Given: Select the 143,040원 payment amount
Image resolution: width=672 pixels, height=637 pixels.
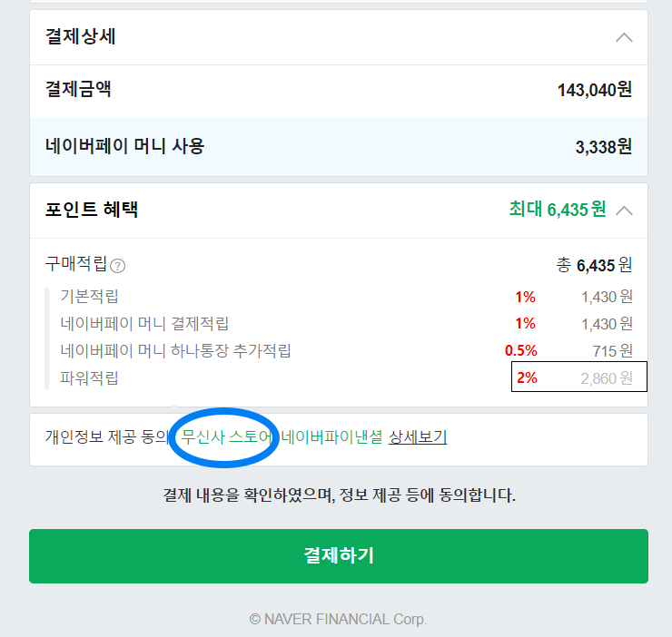Looking at the screenshot, I should 594,90.
